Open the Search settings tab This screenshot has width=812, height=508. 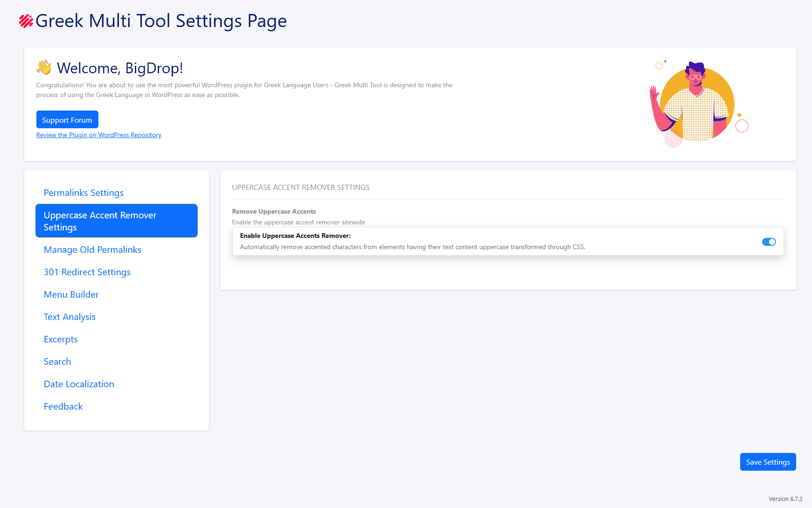[57, 362]
